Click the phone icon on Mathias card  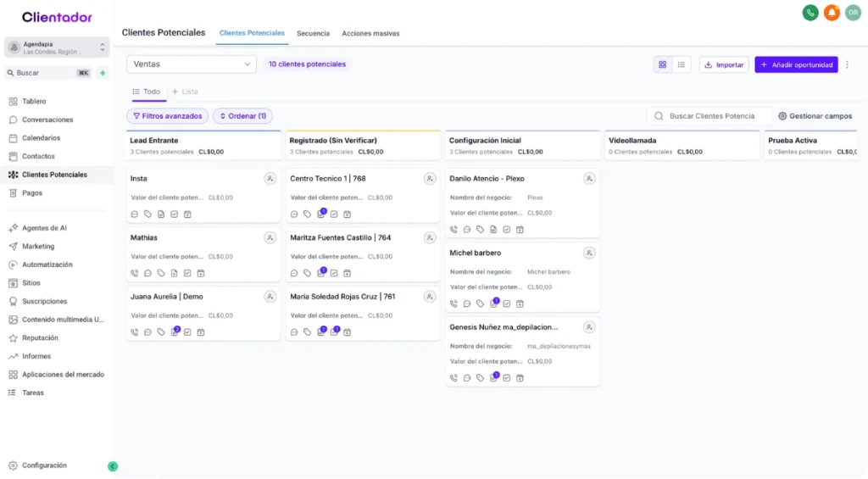point(135,273)
